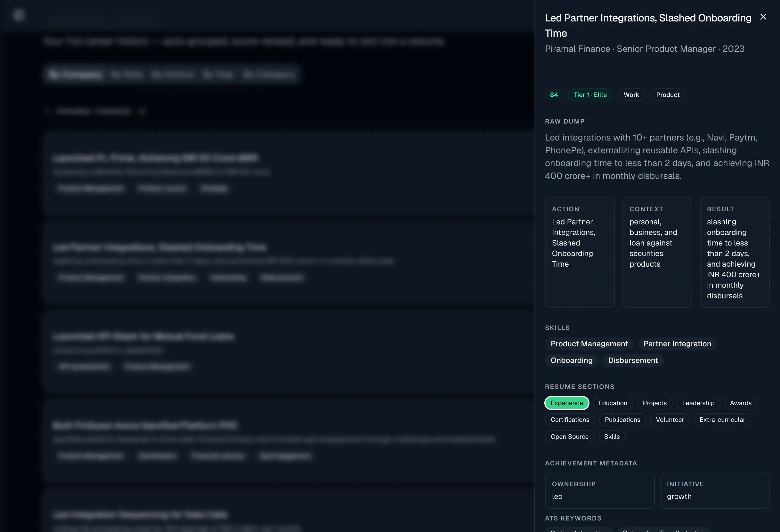
Task: Toggle the Volunteer resume section
Action: point(670,420)
